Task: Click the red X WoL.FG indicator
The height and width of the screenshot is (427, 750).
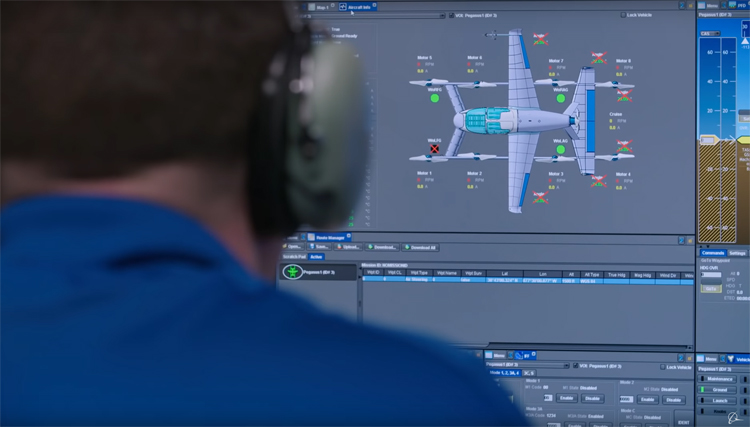Action: click(x=434, y=149)
